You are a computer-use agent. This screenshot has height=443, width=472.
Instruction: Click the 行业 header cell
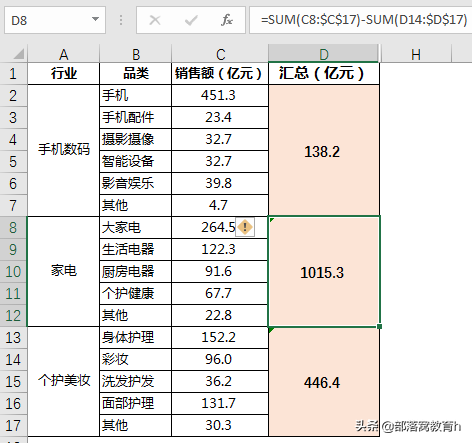[x=64, y=73]
